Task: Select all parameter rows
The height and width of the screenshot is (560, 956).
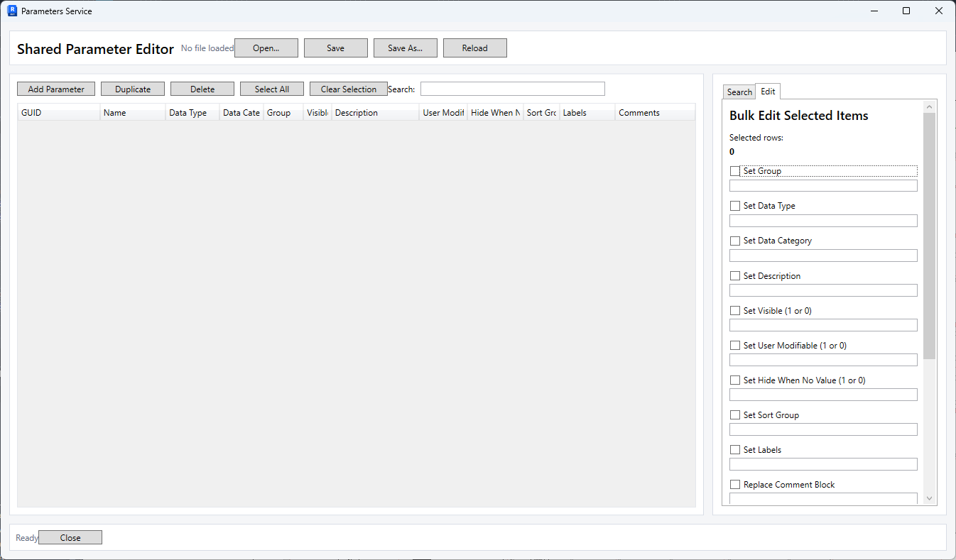Action: pos(272,89)
